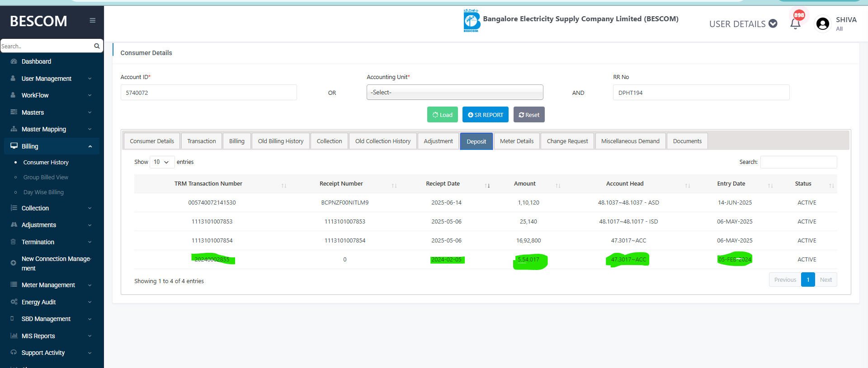The image size is (868, 368).
Task: Click the search magnifier icon in sidebar
Action: coord(97,46)
